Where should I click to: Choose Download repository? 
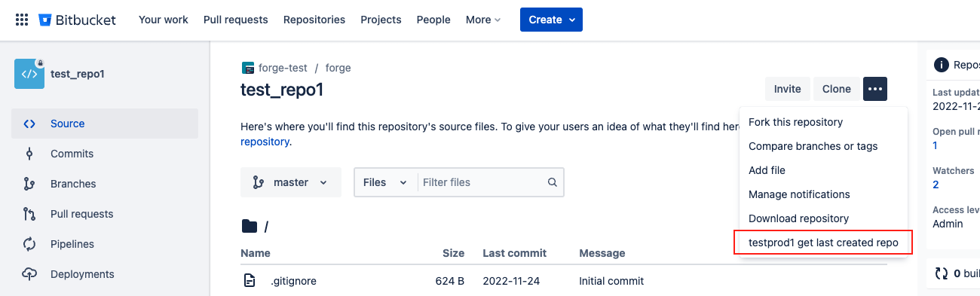pos(824,218)
